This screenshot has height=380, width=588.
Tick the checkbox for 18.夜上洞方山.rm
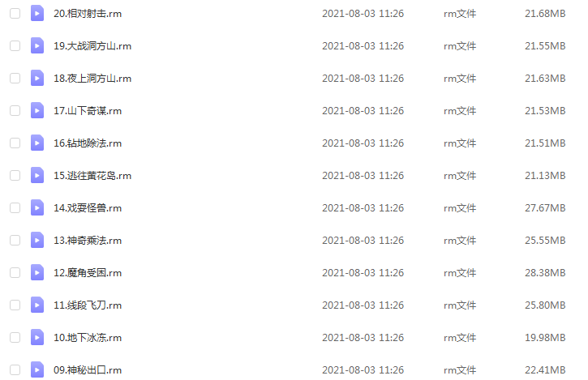click(x=15, y=79)
